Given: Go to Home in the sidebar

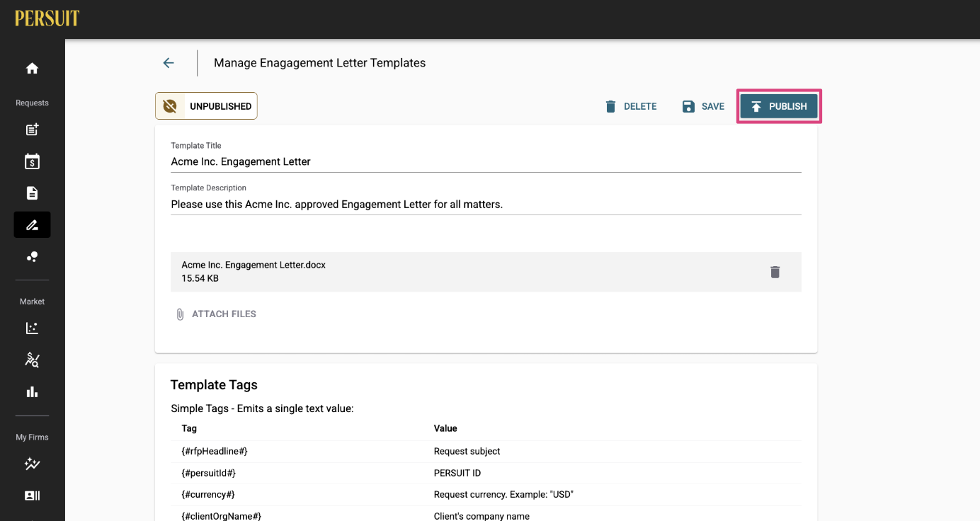Looking at the screenshot, I should 32,69.
